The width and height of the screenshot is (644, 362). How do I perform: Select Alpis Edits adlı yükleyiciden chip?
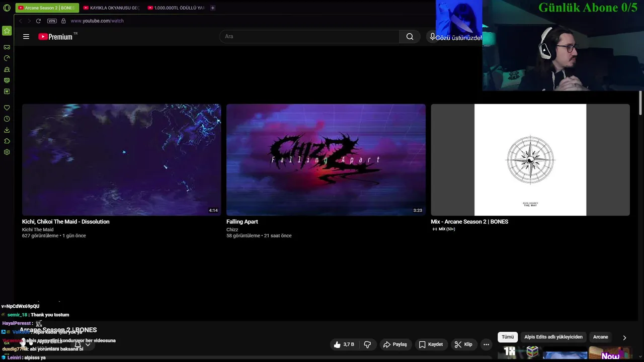(553, 337)
